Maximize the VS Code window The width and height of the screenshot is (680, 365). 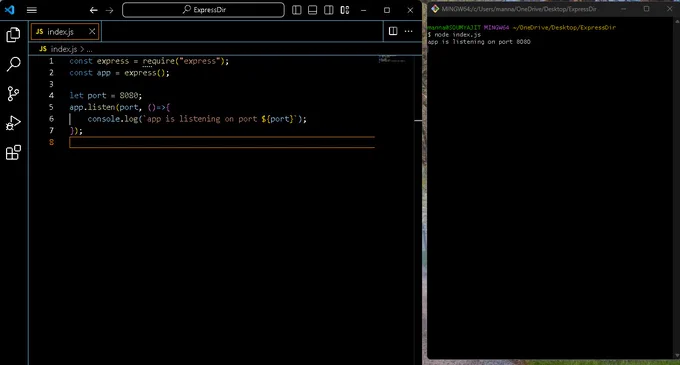pyautogui.click(x=387, y=10)
